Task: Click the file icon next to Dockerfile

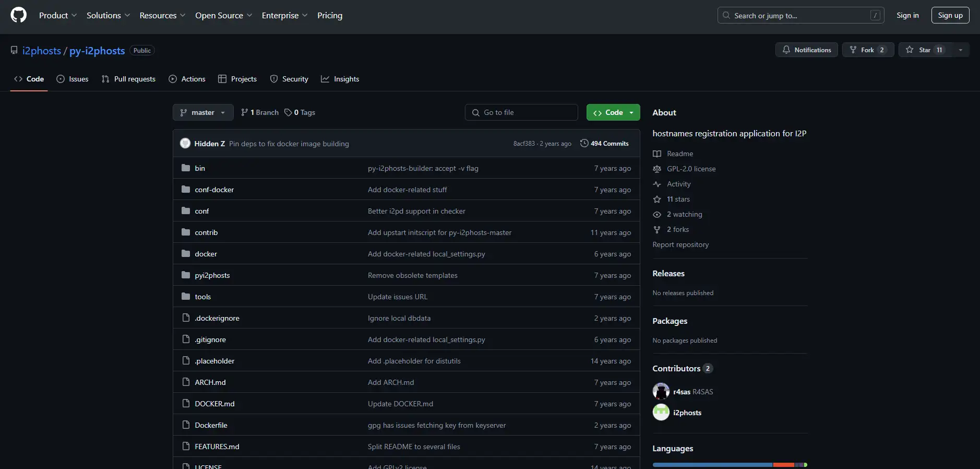Action: tap(186, 425)
